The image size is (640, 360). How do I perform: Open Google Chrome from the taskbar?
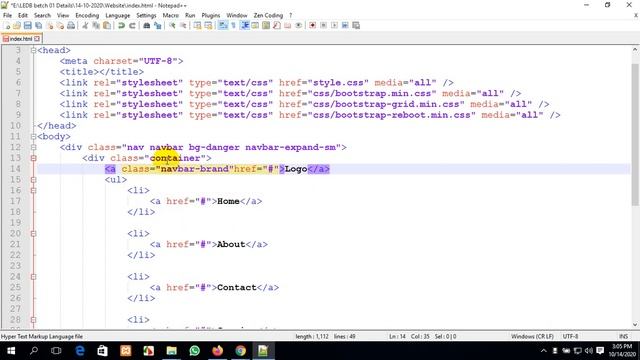tap(240, 351)
